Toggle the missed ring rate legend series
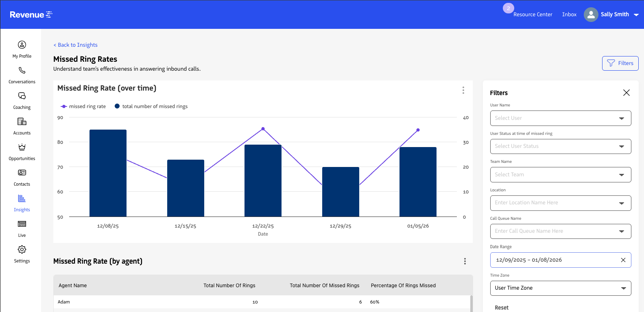 tap(83, 106)
